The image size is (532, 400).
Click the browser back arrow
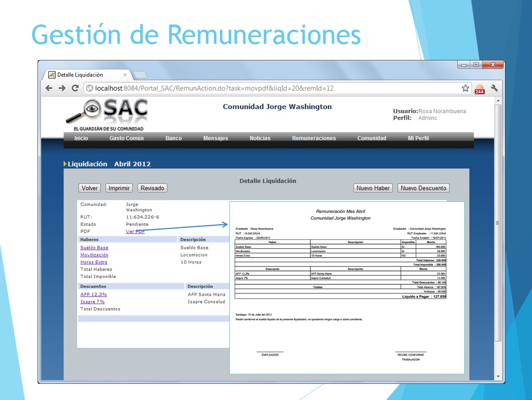tap(49, 89)
